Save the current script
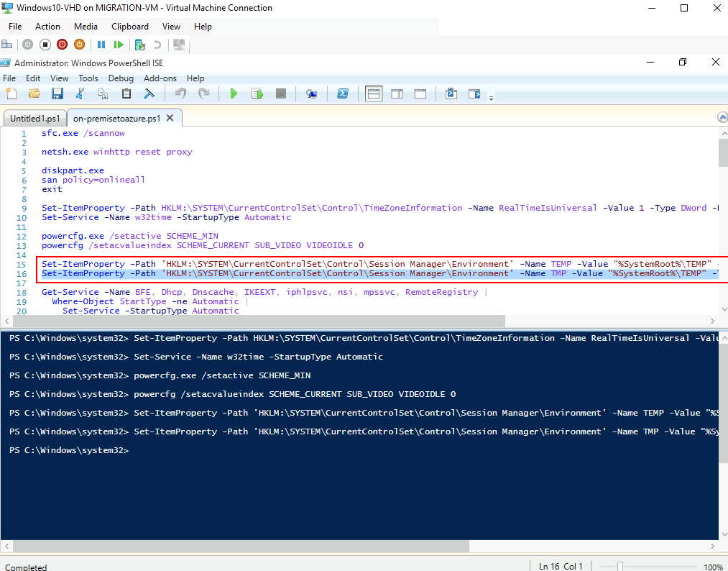728x571 pixels. click(57, 94)
